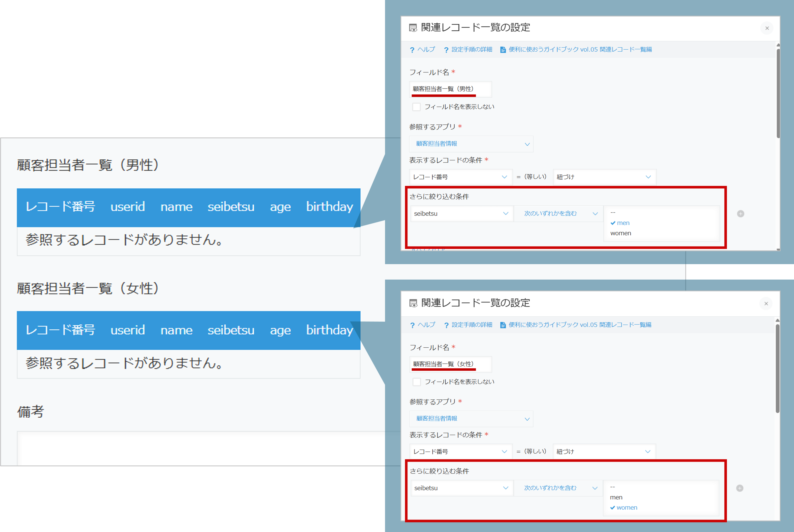Check フィールド名を表示しない in lower dialog
Viewport: 794px width, 532px height.
(416, 382)
